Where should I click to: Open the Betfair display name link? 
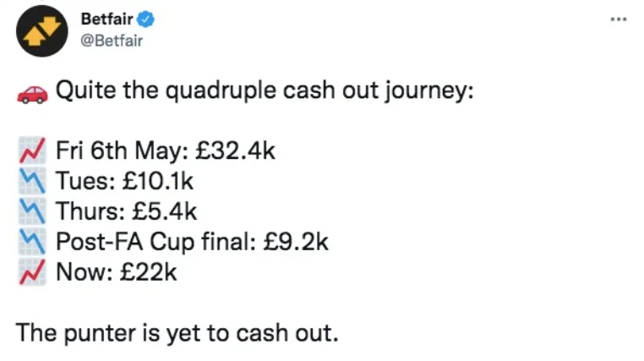click(x=106, y=18)
